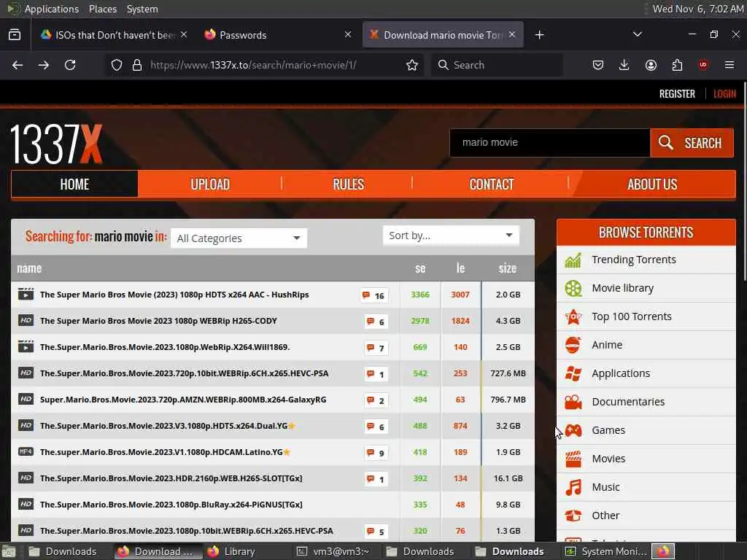Image resolution: width=747 pixels, height=560 pixels.
Task: Click the orange SEARCH button
Action: coord(692,143)
